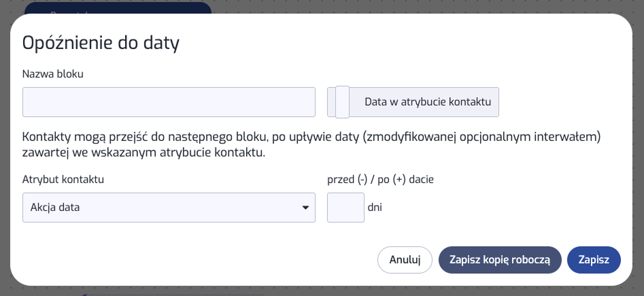Click the 'przed (-) / po (+) dacie' label

(380, 180)
